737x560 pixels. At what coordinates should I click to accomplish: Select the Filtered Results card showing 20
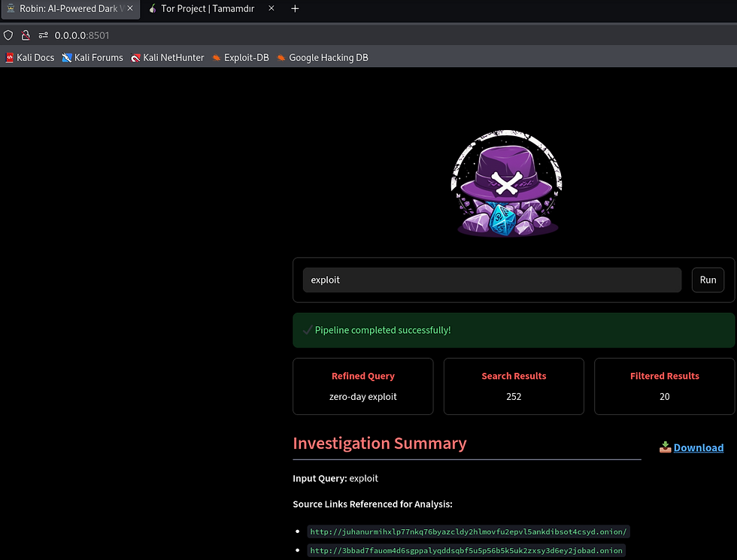[x=664, y=386]
